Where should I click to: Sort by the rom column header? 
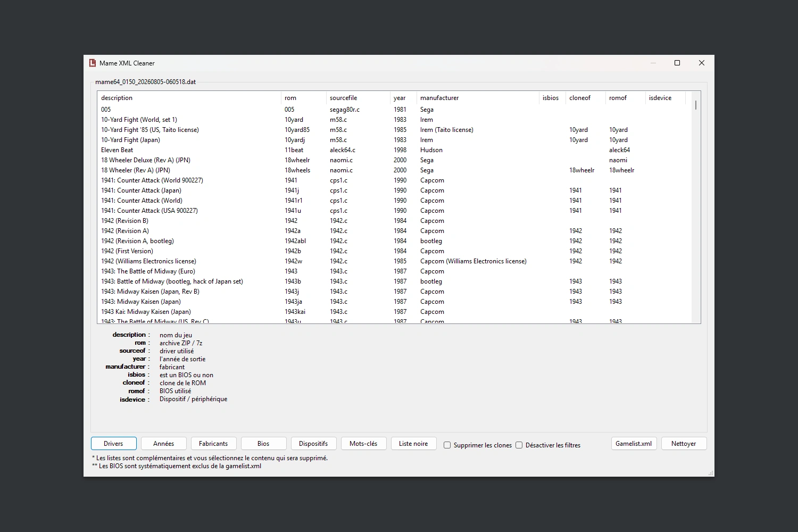point(303,98)
